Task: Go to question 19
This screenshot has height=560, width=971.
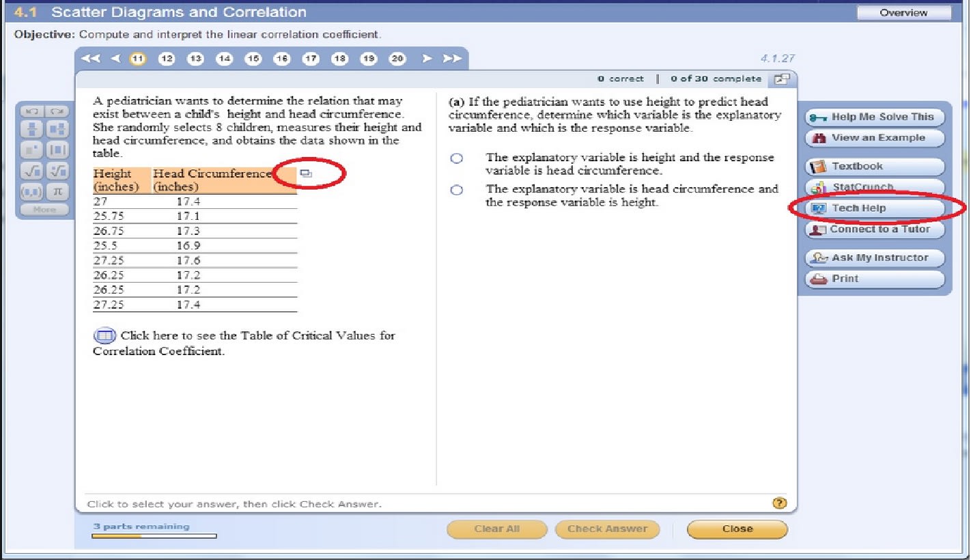Action: coord(369,59)
